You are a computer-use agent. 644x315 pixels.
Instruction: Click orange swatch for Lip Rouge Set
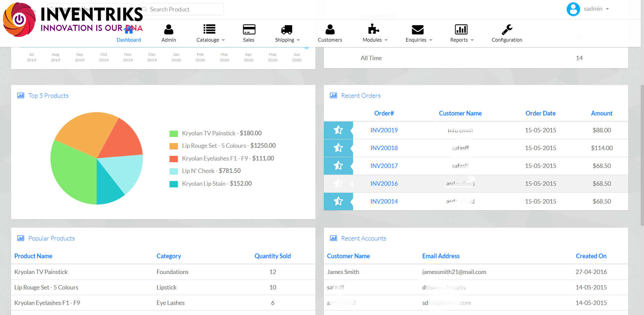pos(174,146)
